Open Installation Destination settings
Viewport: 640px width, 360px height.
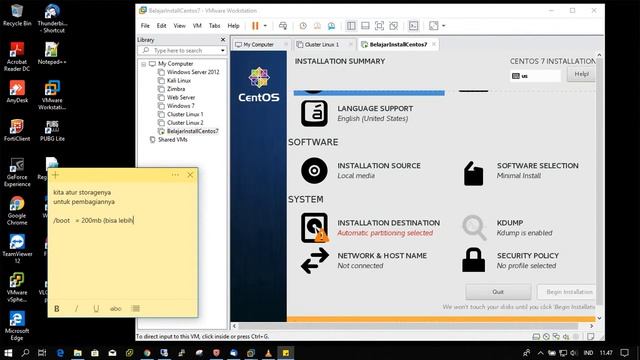pyautogui.click(x=370, y=227)
